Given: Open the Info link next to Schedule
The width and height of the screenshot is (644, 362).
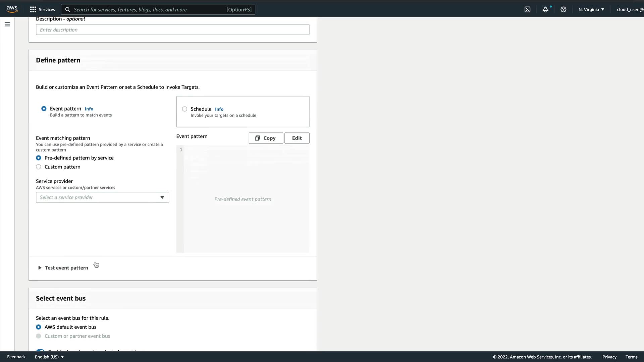Looking at the screenshot, I should coord(219,109).
